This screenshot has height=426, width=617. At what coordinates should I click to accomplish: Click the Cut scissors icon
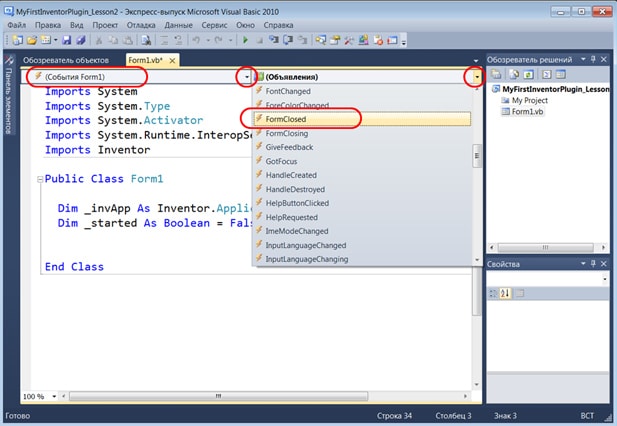coord(99,40)
